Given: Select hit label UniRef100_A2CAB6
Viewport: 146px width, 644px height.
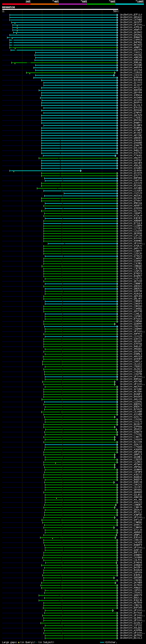Looking at the screenshot, I should (x=131, y=188).
